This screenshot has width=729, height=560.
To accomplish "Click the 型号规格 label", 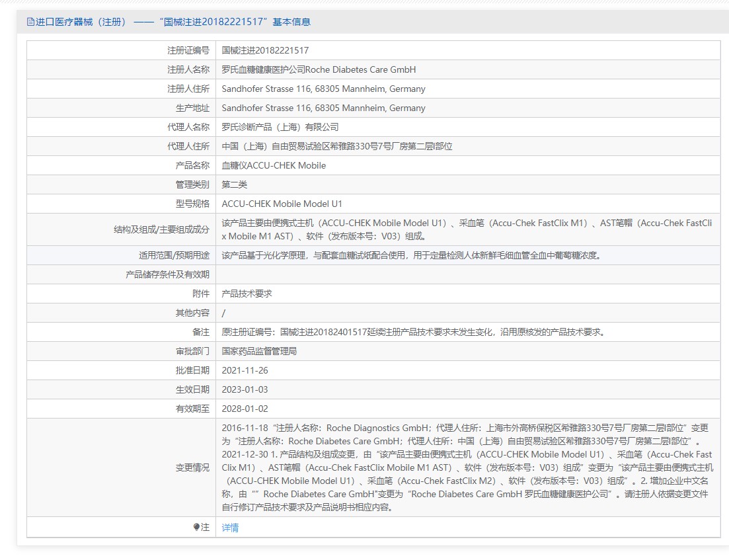I will point(192,204).
